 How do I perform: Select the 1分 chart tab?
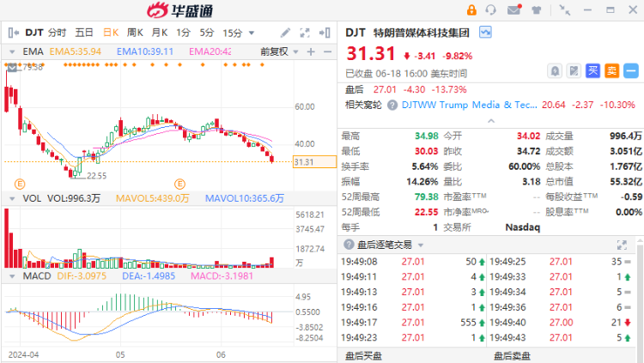(x=183, y=33)
